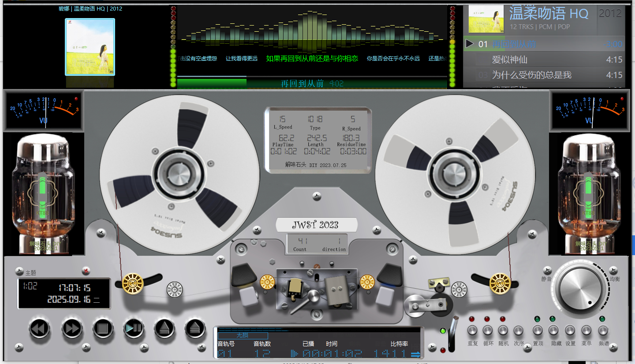Toggle the 频谱 spectrum button
The height and width of the screenshot is (364, 635).
click(x=603, y=331)
